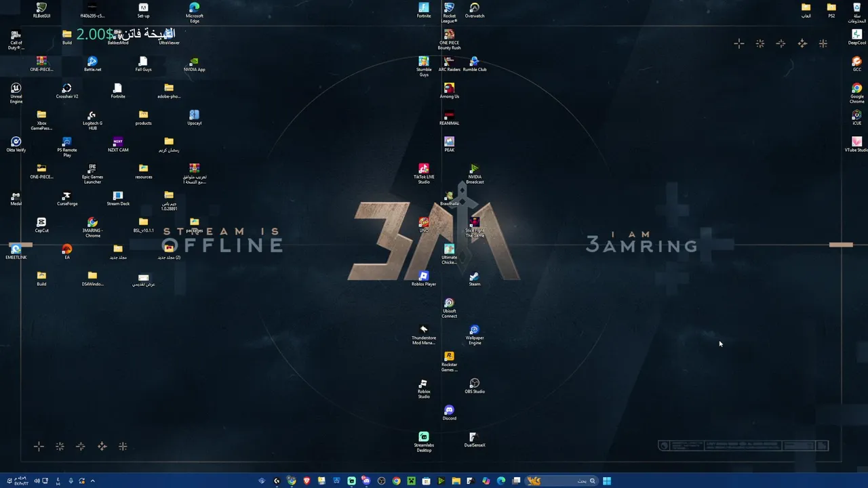Open the Fortnite desktop shortcut near Rocket League
This screenshot has width=868, height=488.
pyautogui.click(x=424, y=10)
